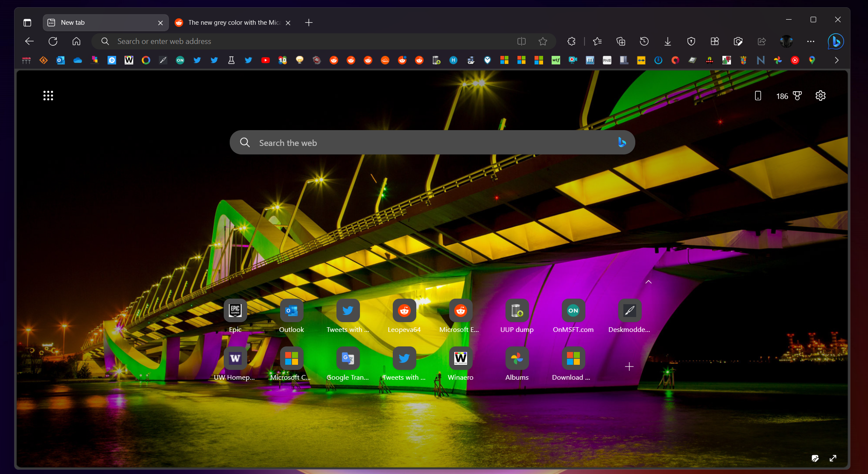The image size is (868, 474).
Task: Open browser History icon
Action: [x=644, y=41]
